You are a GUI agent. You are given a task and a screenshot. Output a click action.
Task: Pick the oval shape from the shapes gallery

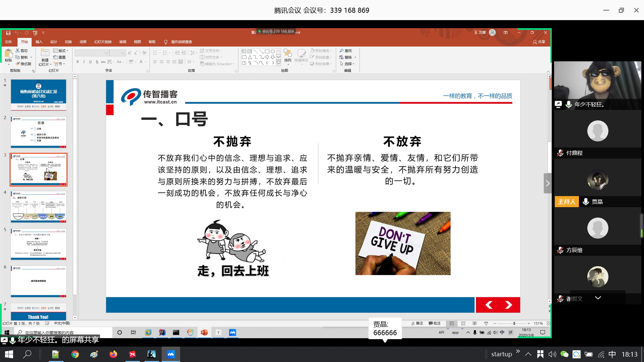273,51
